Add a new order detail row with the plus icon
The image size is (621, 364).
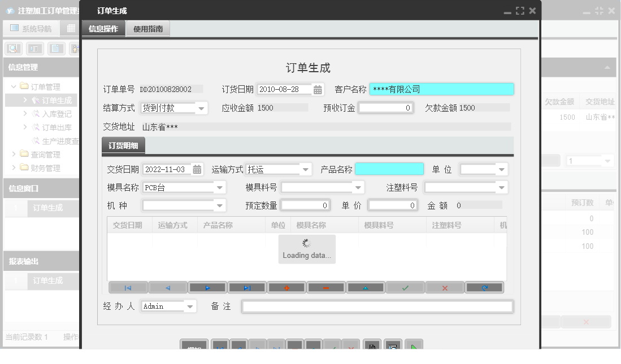(286, 287)
